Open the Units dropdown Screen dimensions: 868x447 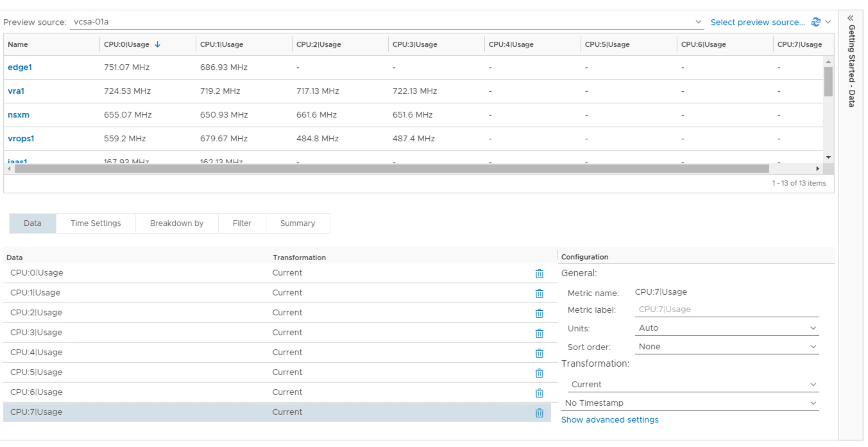pyautogui.click(x=726, y=328)
